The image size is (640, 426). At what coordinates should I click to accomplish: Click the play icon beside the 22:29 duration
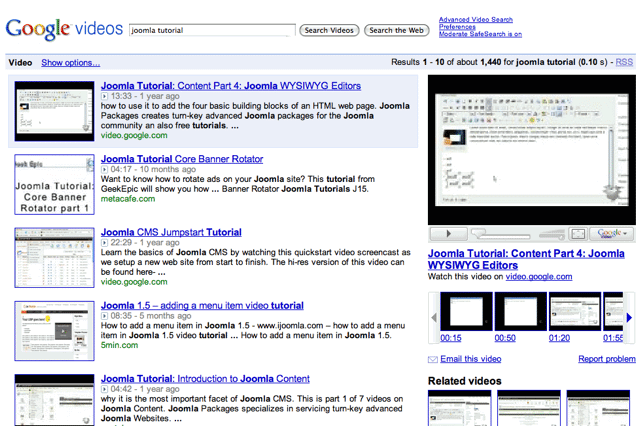coord(104,243)
